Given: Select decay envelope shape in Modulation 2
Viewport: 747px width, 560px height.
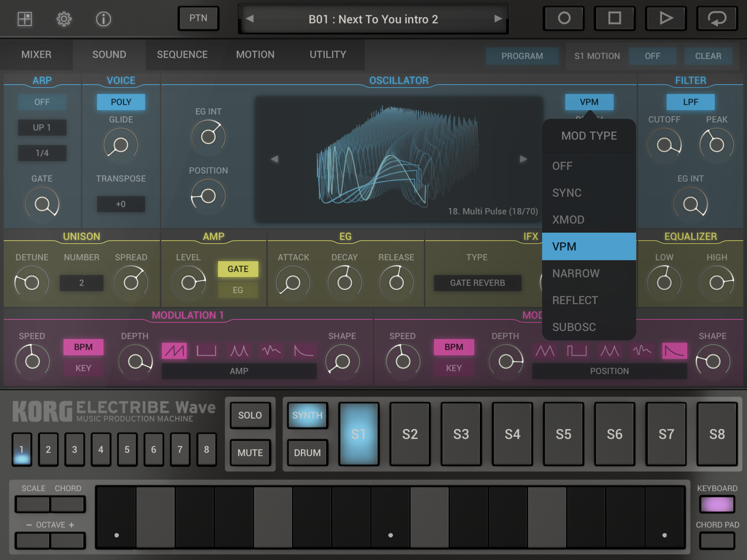Looking at the screenshot, I should coord(674,351).
